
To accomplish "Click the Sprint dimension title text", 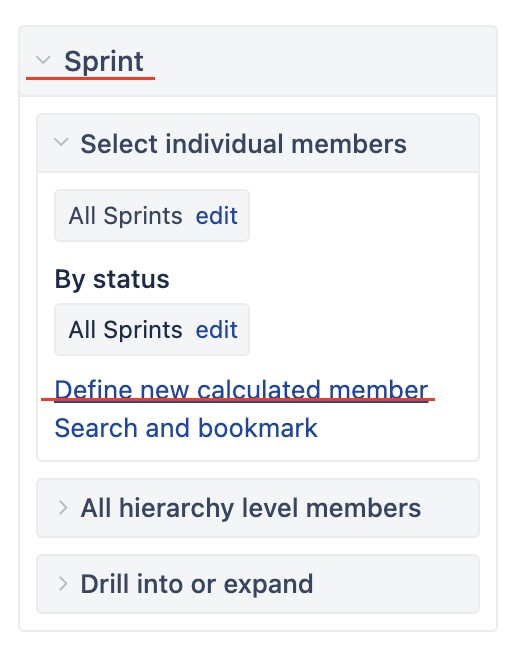I will click(x=104, y=62).
